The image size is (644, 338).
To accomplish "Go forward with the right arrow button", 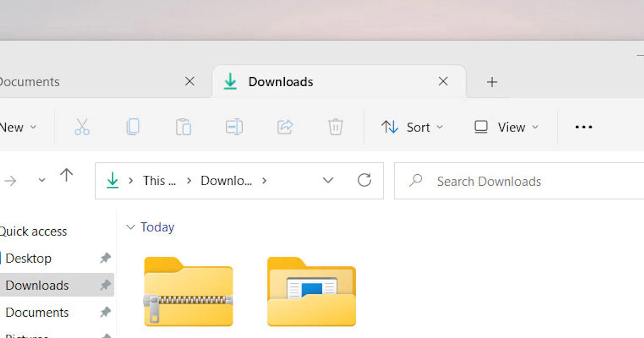I will point(10,181).
